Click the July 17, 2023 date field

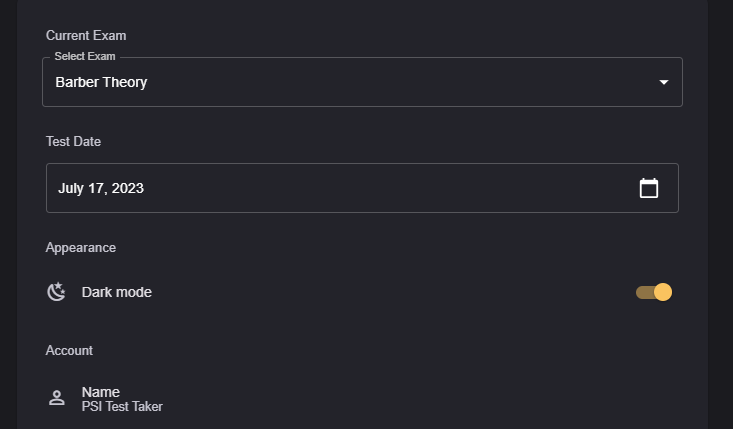pos(101,188)
